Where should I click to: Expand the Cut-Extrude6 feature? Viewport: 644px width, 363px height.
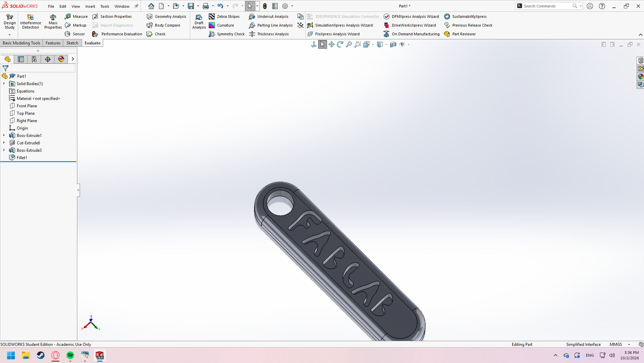click(x=4, y=143)
